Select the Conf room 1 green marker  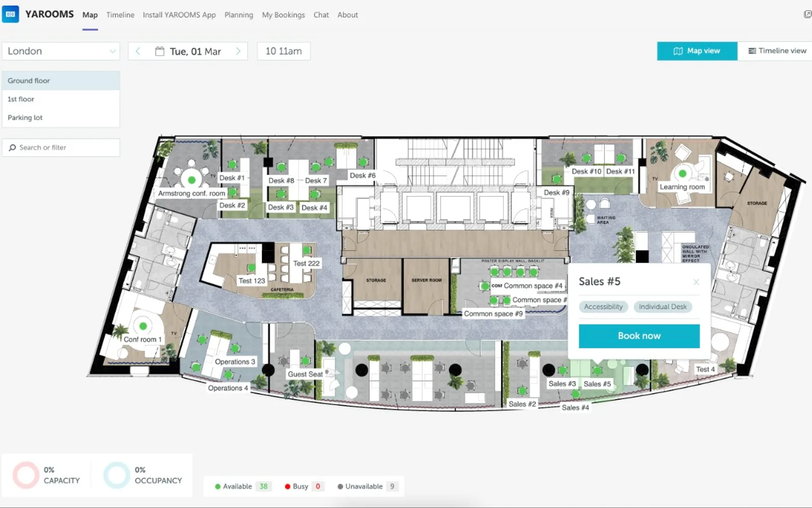click(x=143, y=326)
